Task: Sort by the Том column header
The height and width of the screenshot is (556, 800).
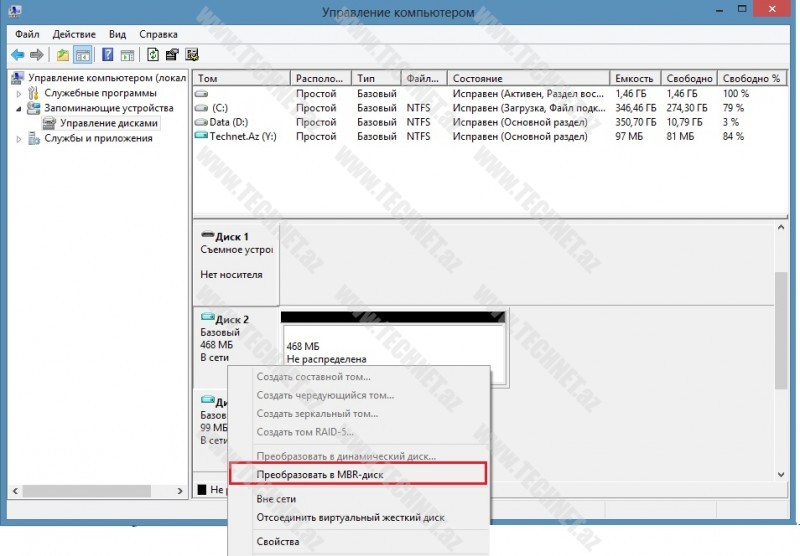Action: 242,78
